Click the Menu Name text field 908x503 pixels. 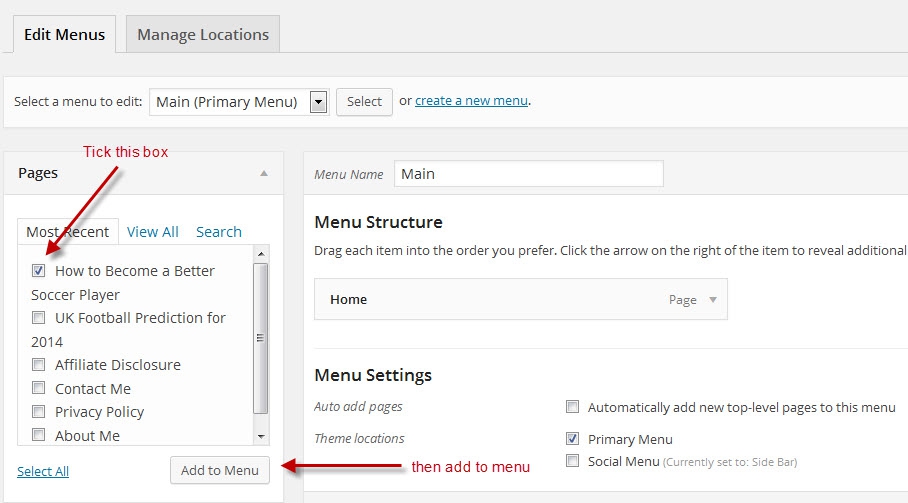coord(528,173)
